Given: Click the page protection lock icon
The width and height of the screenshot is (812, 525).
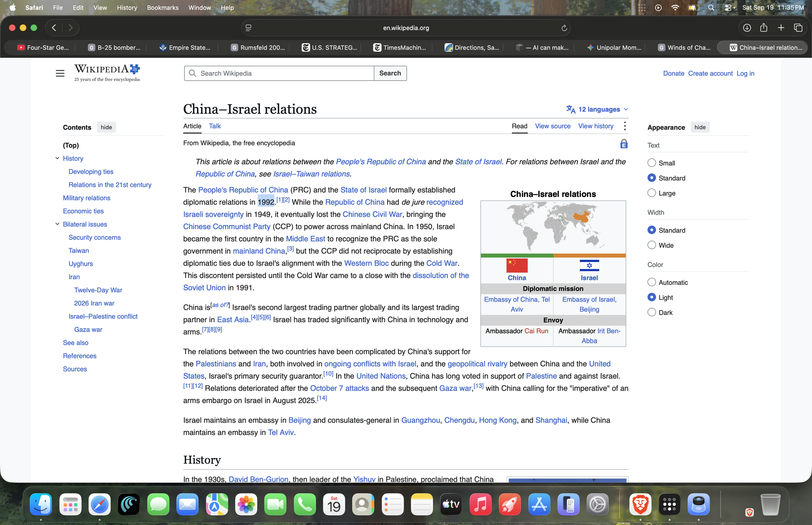Looking at the screenshot, I should (x=624, y=144).
